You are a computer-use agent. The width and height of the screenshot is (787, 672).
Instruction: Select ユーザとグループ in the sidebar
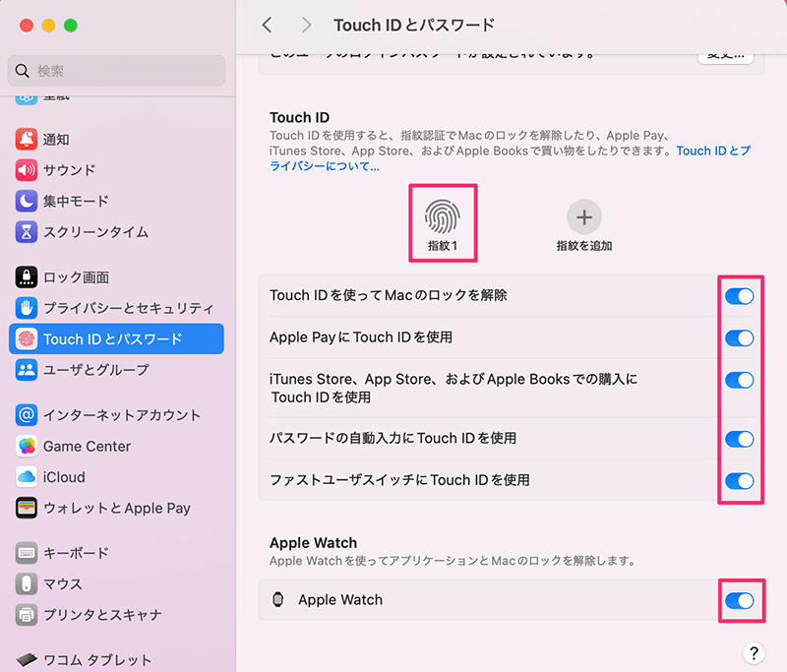[x=96, y=370]
